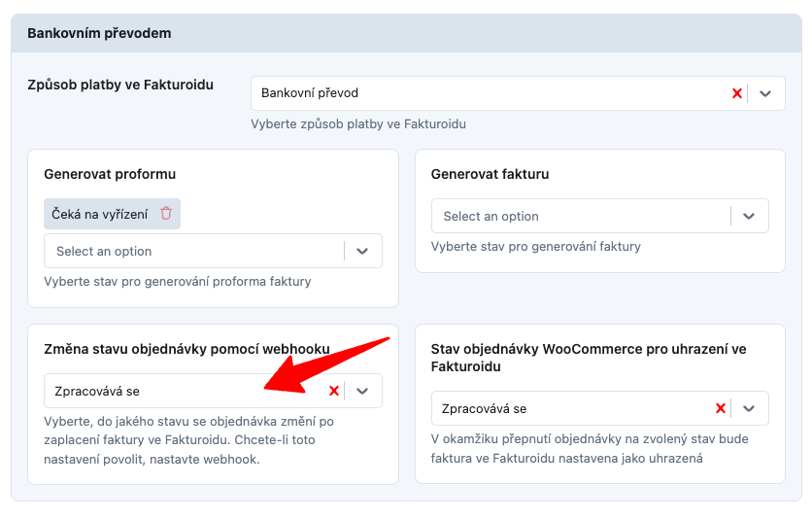Clear the WooCommerce paid status Zpracovává se value
Image resolution: width=812 pixels, height=519 pixels.
point(721,409)
